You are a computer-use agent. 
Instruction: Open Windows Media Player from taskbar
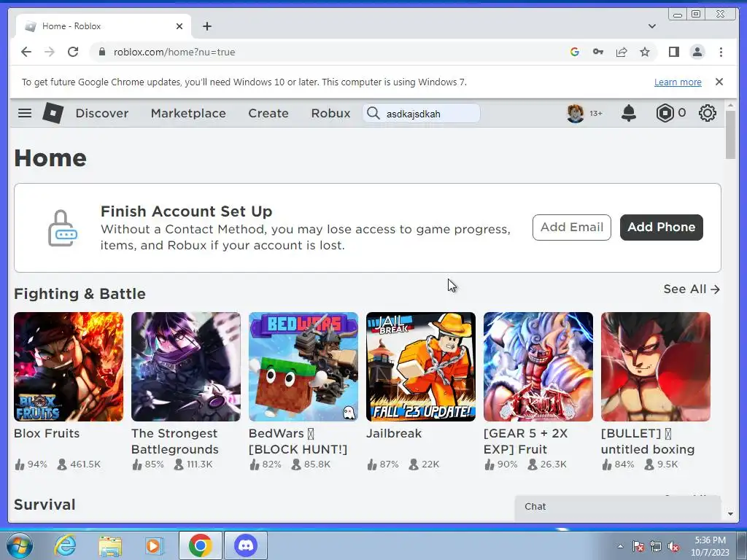tap(153, 546)
